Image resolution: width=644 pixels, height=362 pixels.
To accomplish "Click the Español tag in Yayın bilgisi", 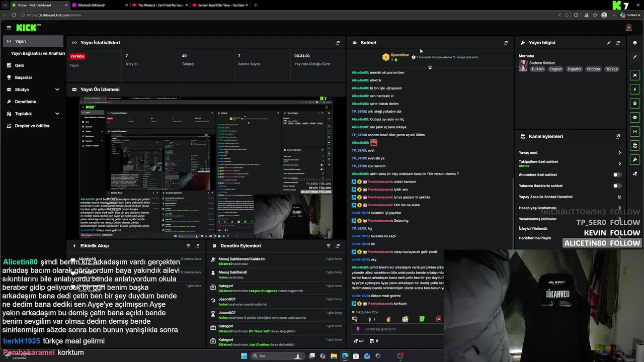I will tap(574, 69).
